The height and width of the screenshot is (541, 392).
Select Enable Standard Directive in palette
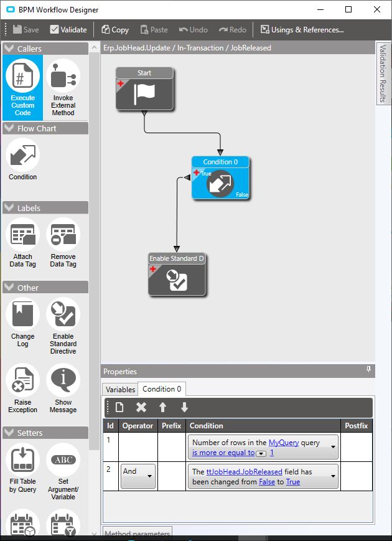point(63,326)
